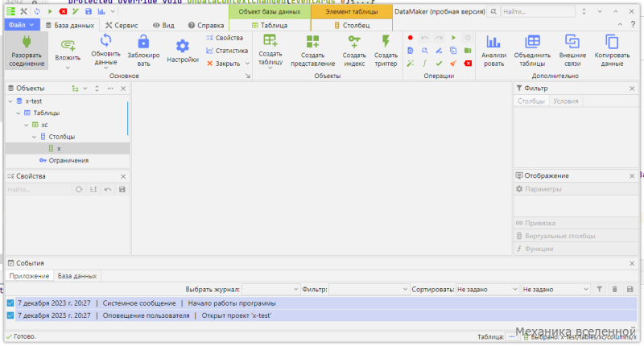This screenshot has height=346, width=644.
Task: Click the Обновить данные button
Action: tap(105, 52)
